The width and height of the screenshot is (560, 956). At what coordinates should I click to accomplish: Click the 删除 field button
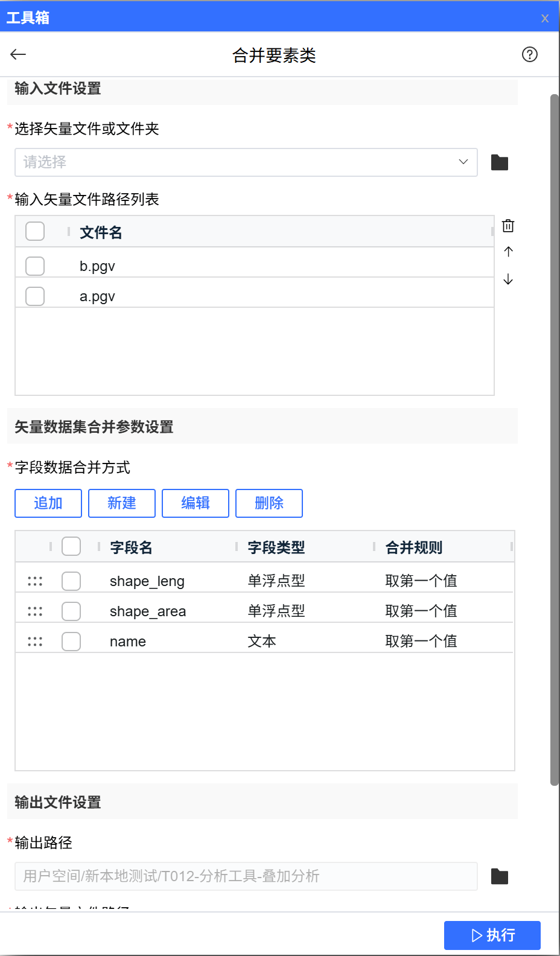click(269, 503)
